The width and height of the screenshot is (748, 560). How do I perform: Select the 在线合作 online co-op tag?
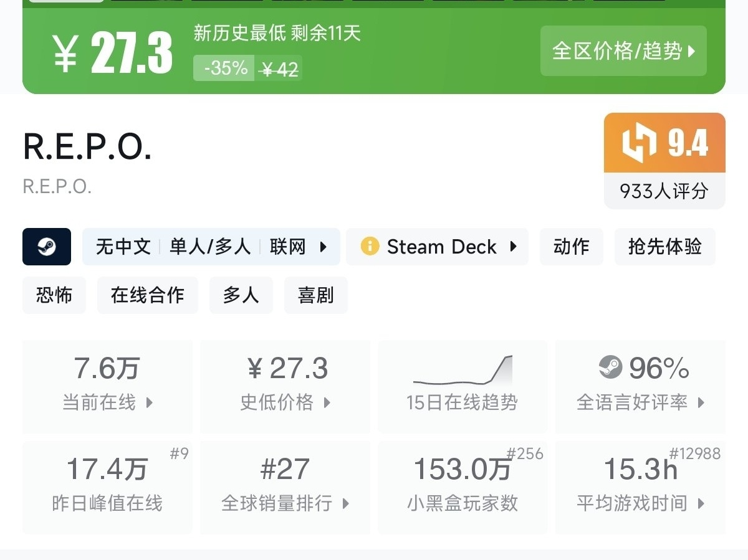[147, 295]
